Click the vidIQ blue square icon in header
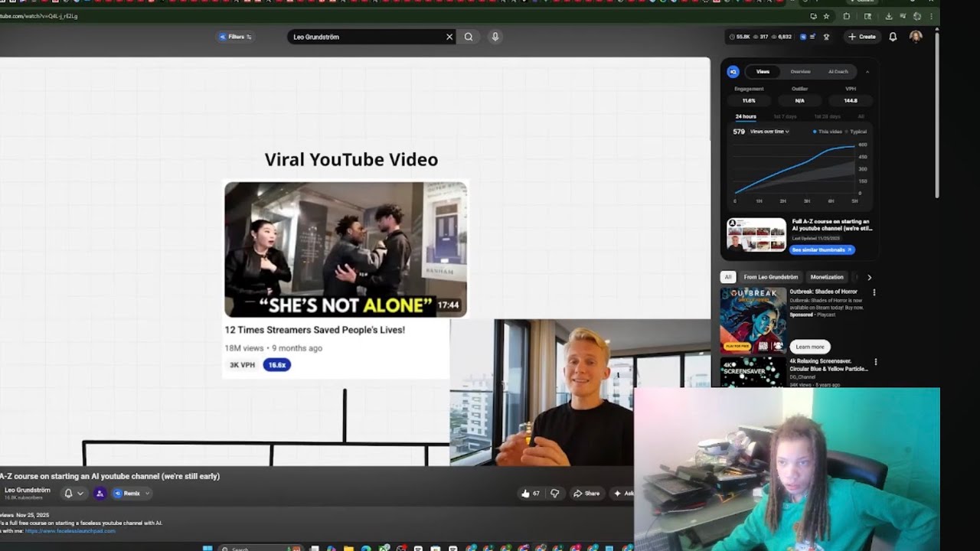This screenshot has width=980, height=551. (x=803, y=37)
